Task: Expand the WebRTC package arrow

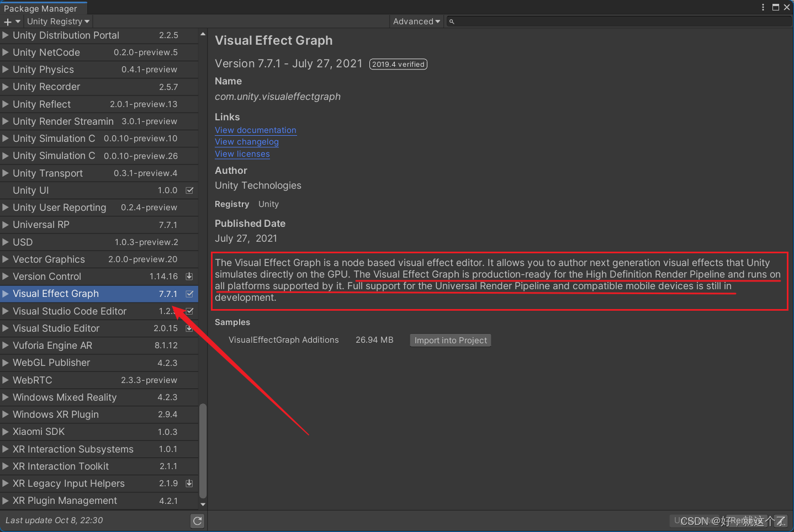Action: (x=6, y=380)
